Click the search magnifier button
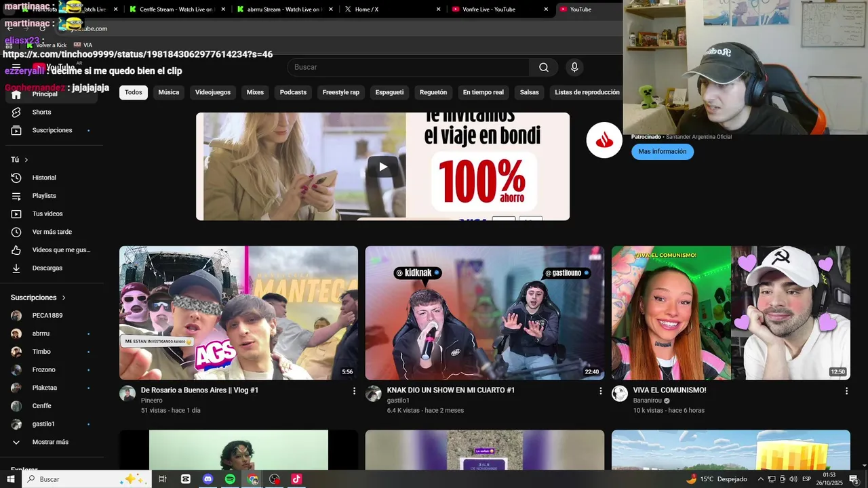The width and height of the screenshot is (868, 488). pyautogui.click(x=544, y=67)
